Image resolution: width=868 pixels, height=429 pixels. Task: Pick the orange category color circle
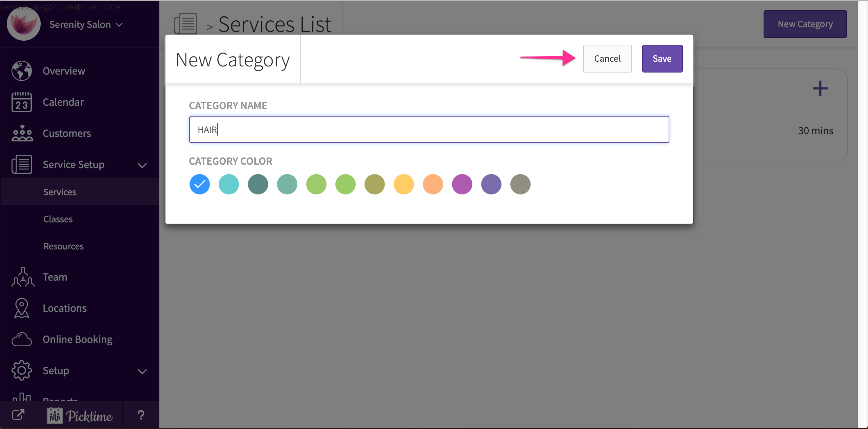pos(433,184)
